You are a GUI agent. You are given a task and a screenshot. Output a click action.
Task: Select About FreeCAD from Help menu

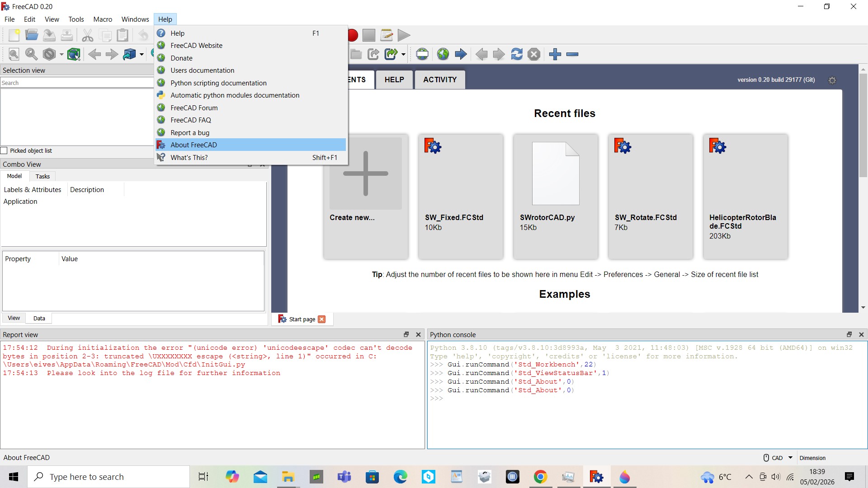(193, 145)
